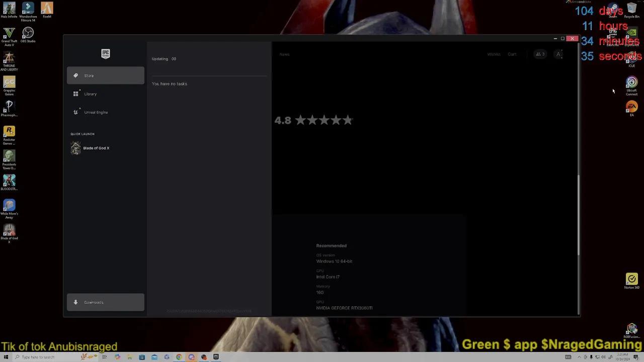Click the 'Recommended' requirements heading
The height and width of the screenshot is (362, 644).
coord(331,246)
